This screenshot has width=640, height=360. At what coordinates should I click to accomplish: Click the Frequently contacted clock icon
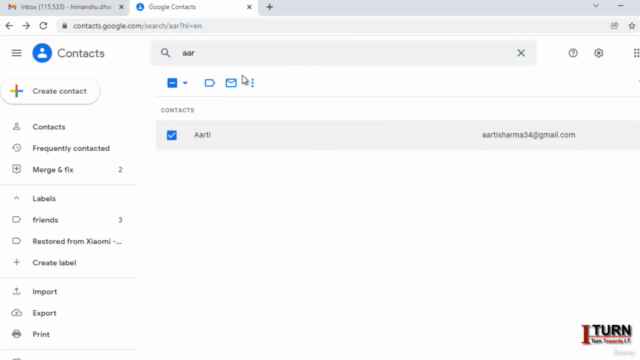point(16,148)
